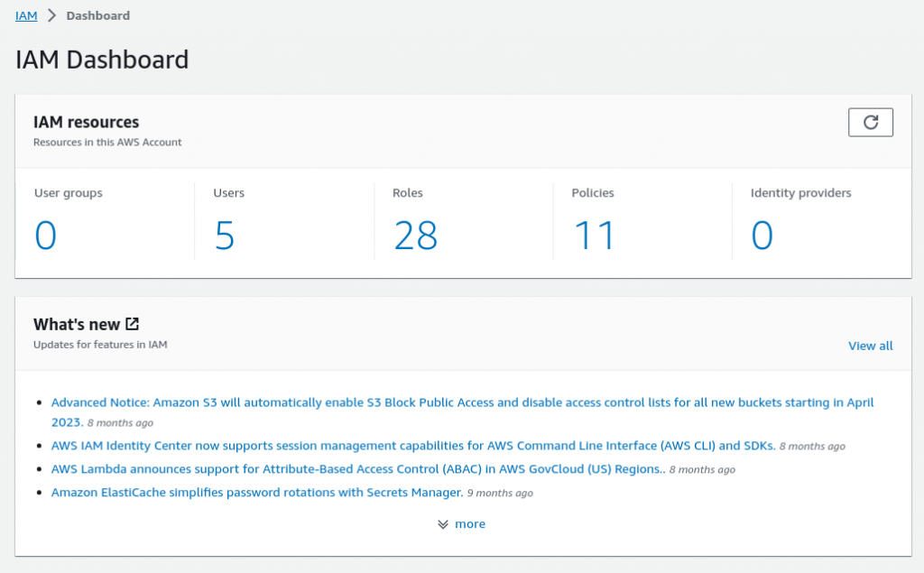The height and width of the screenshot is (573, 924).
Task: Click the Users label
Action: [x=228, y=193]
